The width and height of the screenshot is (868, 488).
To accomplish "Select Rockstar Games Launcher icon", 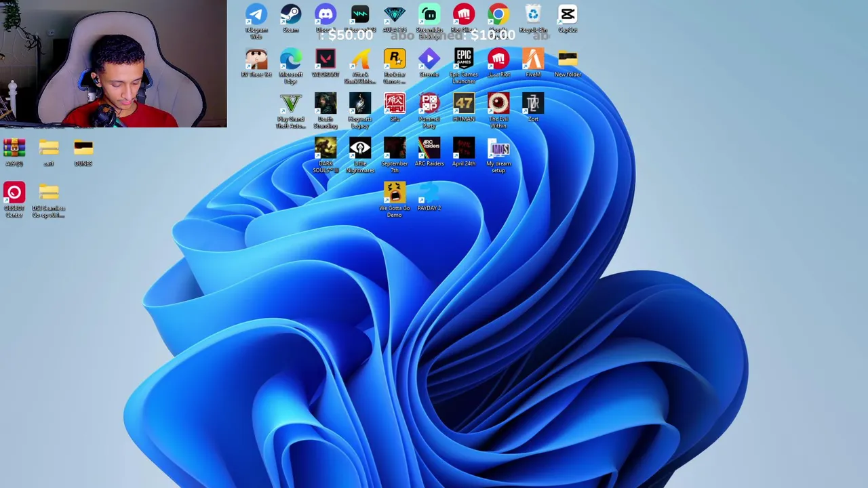I will (x=395, y=66).
